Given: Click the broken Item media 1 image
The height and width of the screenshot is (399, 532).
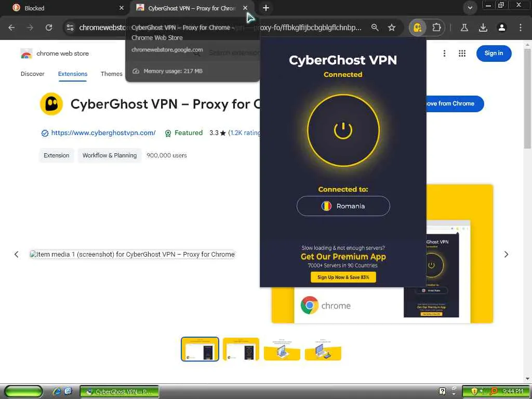Looking at the screenshot, I should pyautogui.click(x=132, y=254).
